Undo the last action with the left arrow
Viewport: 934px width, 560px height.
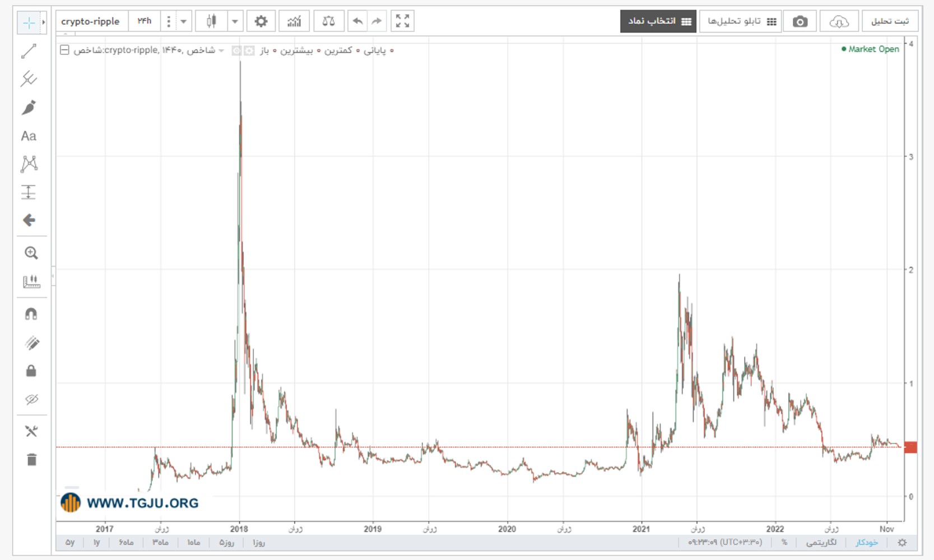[x=357, y=21]
